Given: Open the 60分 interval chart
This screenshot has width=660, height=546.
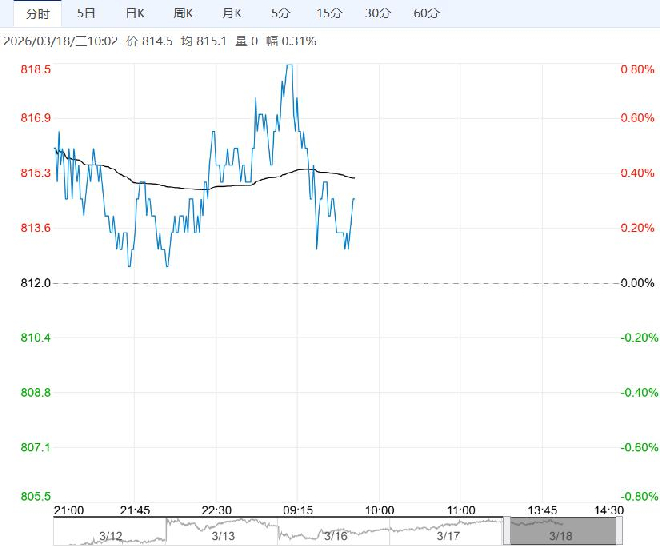Looking at the screenshot, I should pyautogui.click(x=425, y=13).
